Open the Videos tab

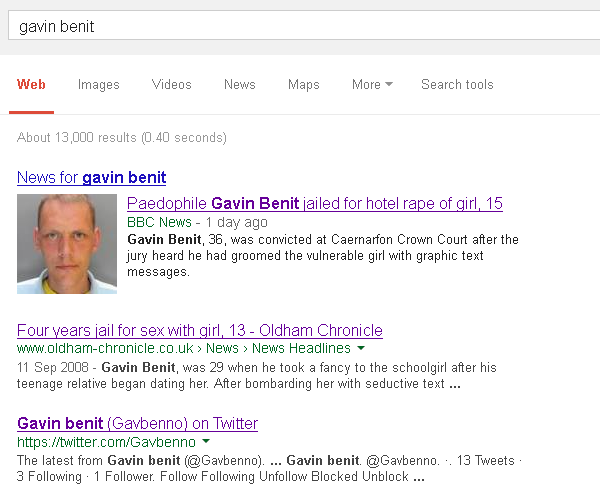(x=171, y=84)
